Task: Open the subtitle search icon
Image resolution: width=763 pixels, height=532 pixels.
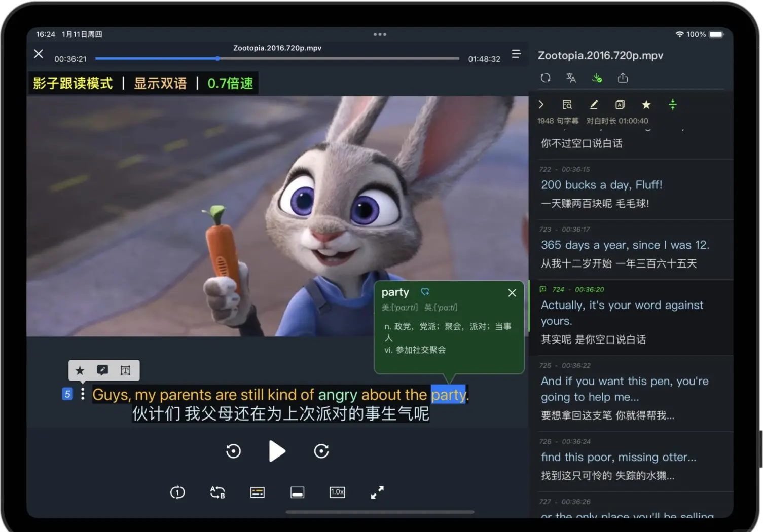Action: coord(567,105)
